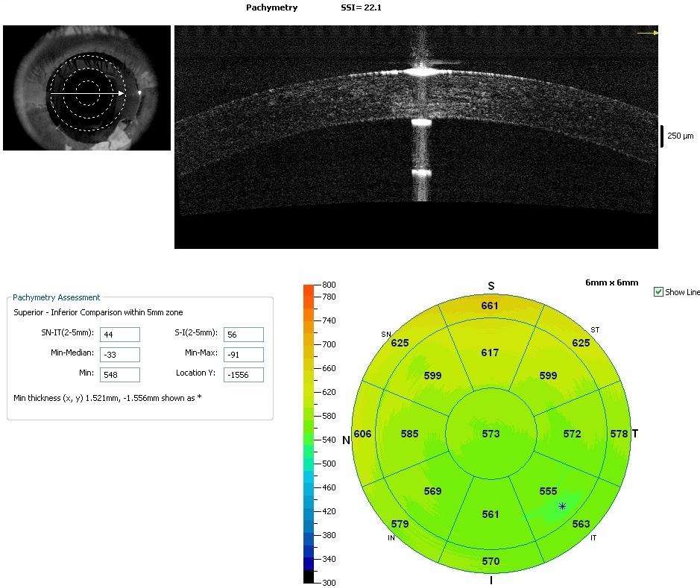
Task: Click the inferior inner sector value 561
Action: (x=491, y=514)
